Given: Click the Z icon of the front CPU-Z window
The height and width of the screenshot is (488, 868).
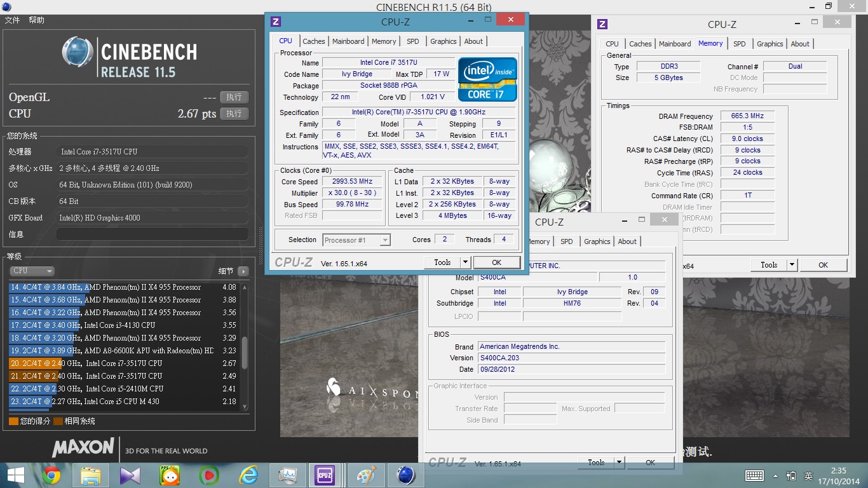Looking at the screenshot, I should click(276, 22).
